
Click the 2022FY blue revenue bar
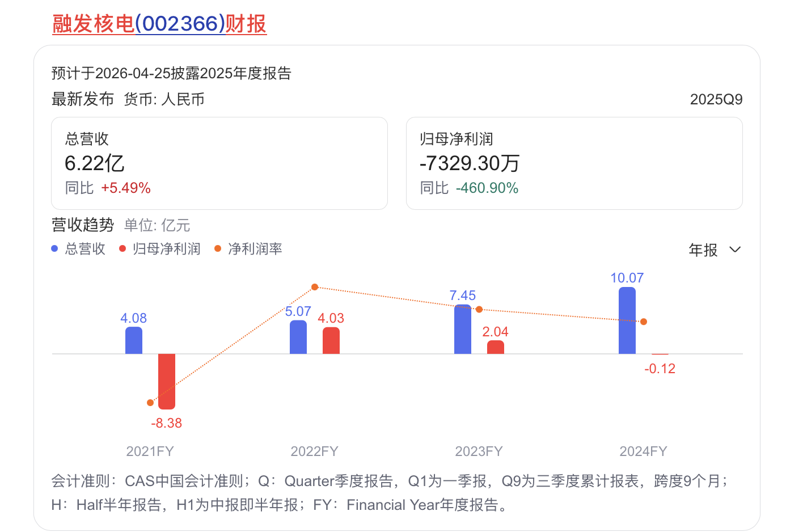click(298, 337)
